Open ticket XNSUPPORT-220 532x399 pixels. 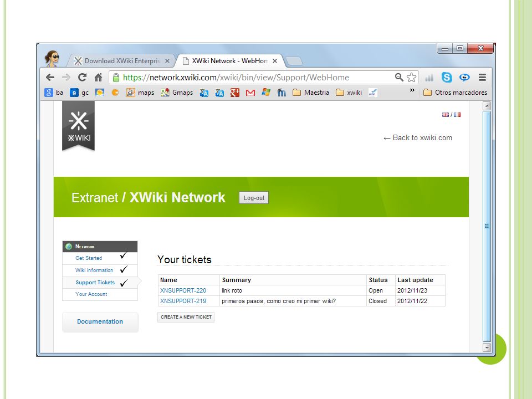click(183, 290)
